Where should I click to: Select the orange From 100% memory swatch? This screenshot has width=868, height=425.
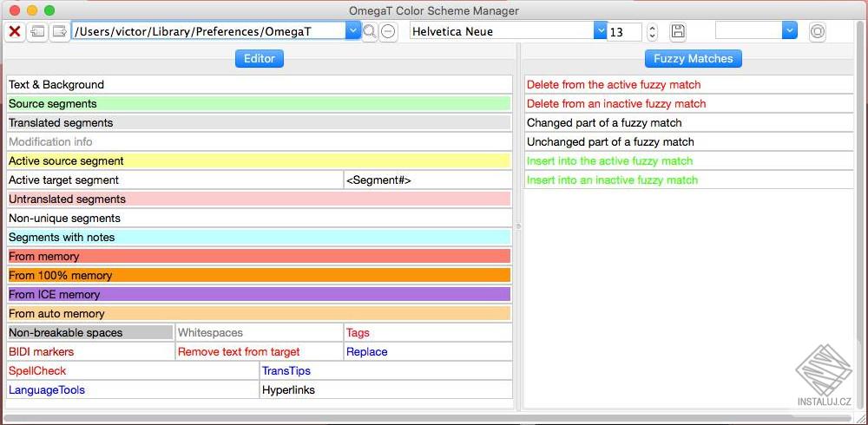pos(259,276)
